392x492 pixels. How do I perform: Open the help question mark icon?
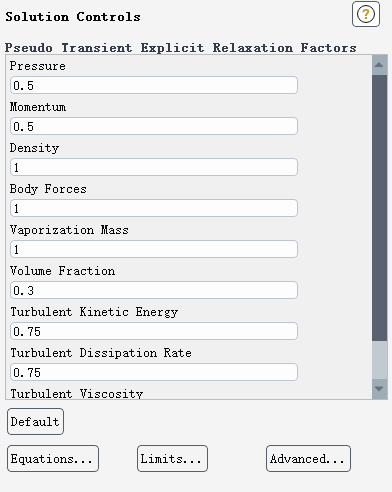(x=366, y=14)
